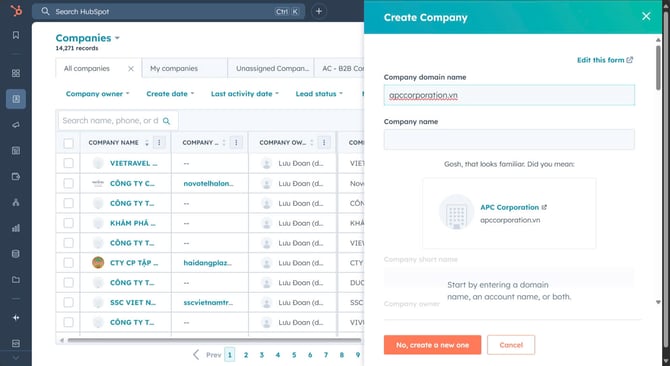670x366 pixels.
Task: Open the Library folder icon in sidebar
Action: pyautogui.click(x=16, y=280)
